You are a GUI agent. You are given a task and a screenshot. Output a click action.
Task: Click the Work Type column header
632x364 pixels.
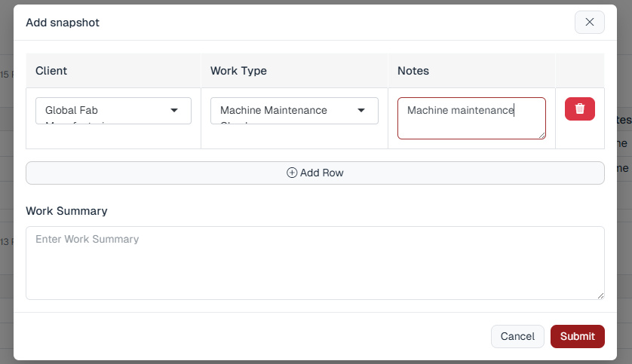(x=238, y=71)
